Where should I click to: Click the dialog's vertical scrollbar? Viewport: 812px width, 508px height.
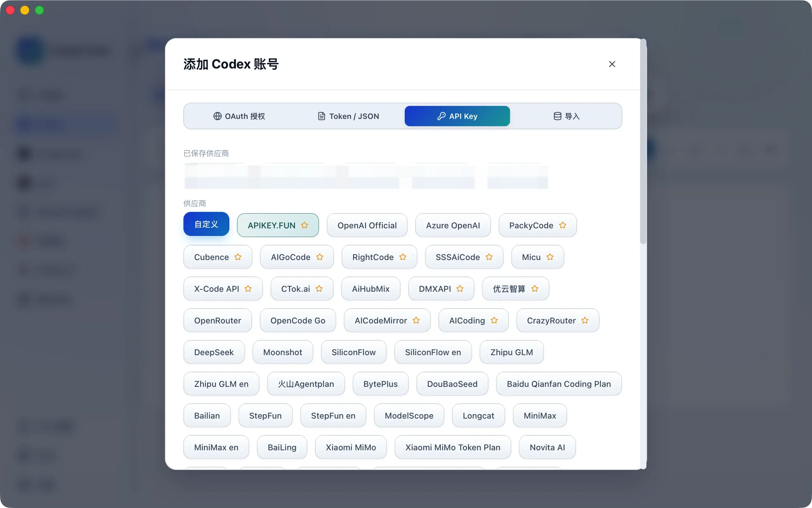pos(643,141)
